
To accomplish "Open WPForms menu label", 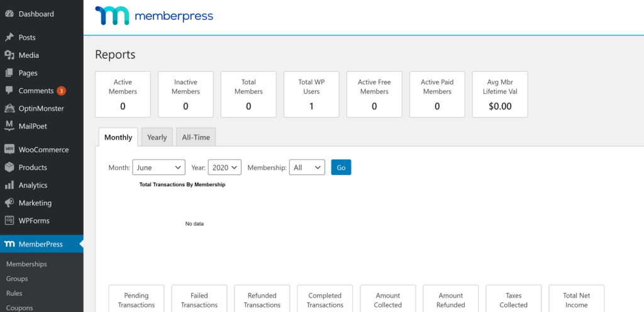I will (x=34, y=220).
